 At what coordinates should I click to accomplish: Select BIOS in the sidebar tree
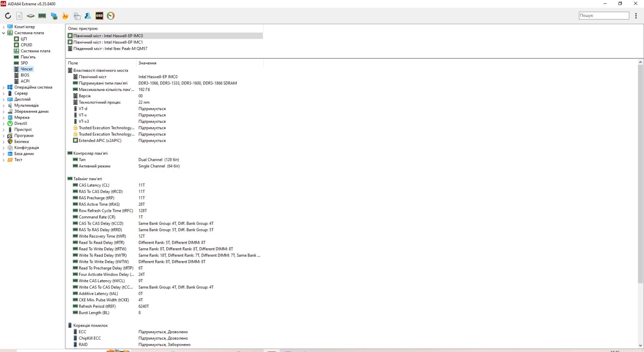click(x=25, y=75)
